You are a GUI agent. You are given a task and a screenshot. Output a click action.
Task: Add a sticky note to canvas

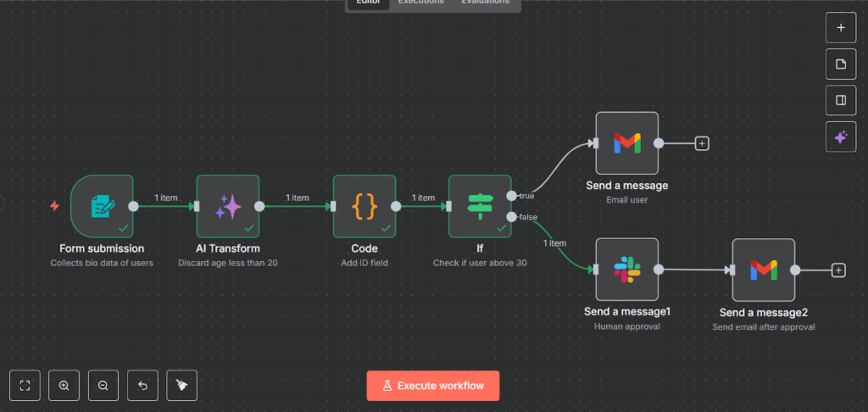point(841,64)
